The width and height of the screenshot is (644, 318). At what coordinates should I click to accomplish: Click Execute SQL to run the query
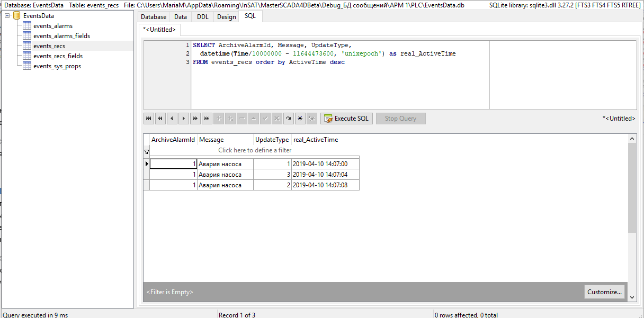click(x=346, y=118)
